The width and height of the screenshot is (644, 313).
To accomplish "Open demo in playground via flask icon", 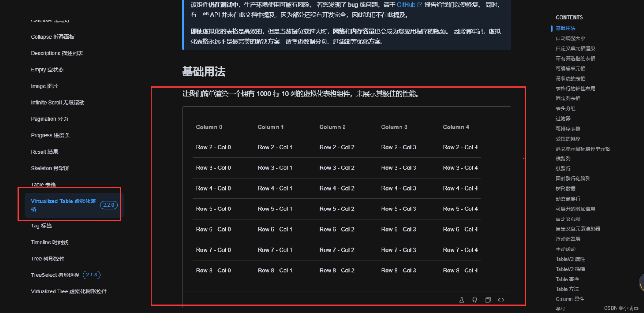I will 461,300.
